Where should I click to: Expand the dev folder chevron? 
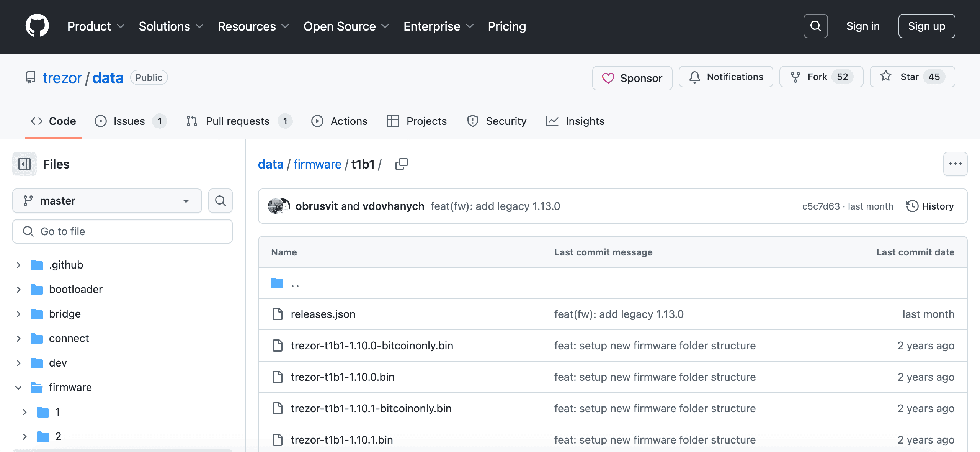point(18,363)
